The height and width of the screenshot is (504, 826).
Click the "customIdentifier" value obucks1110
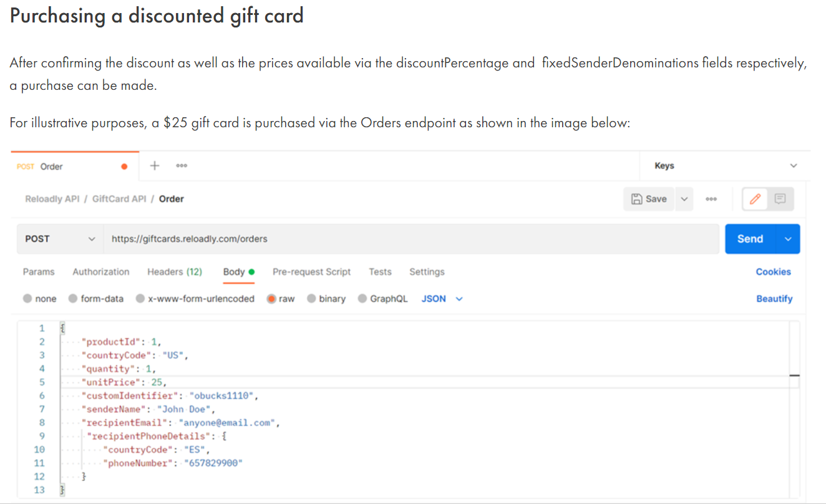223,396
